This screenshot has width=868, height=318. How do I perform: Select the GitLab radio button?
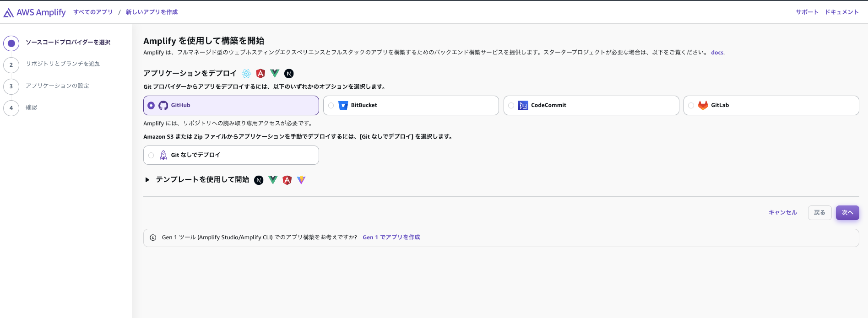[691, 106]
